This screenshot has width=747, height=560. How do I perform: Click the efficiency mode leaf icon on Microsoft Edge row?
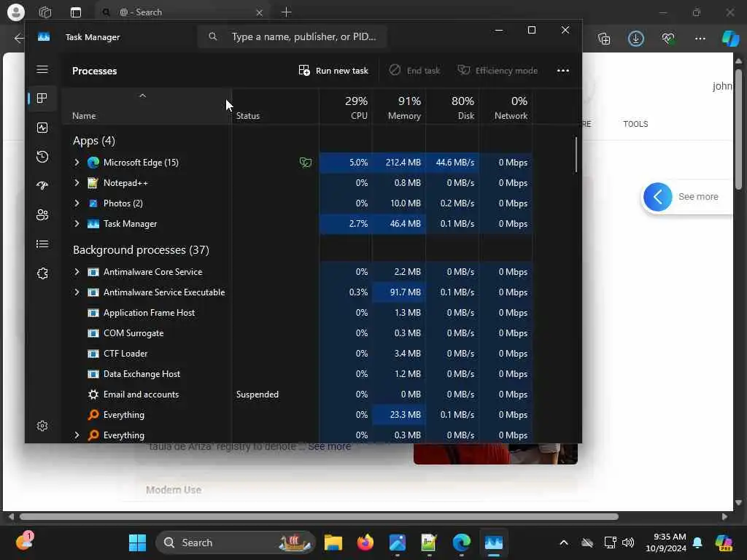coord(306,163)
